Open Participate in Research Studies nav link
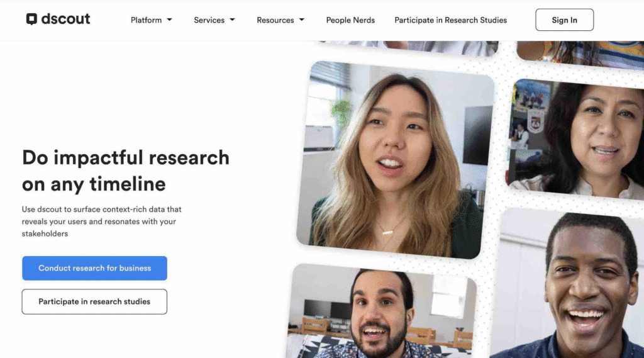The image size is (644, 358). 450,20
